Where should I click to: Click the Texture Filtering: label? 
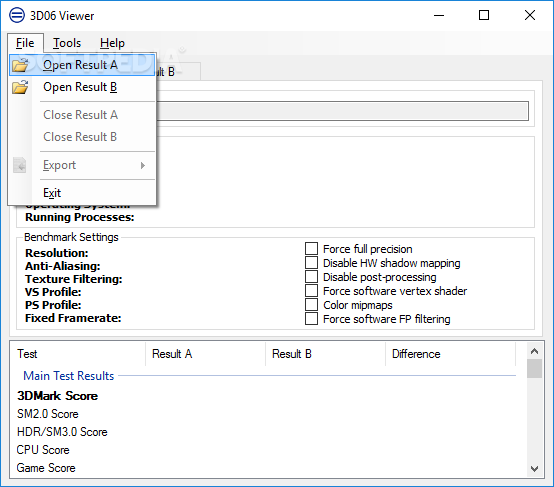73,279
